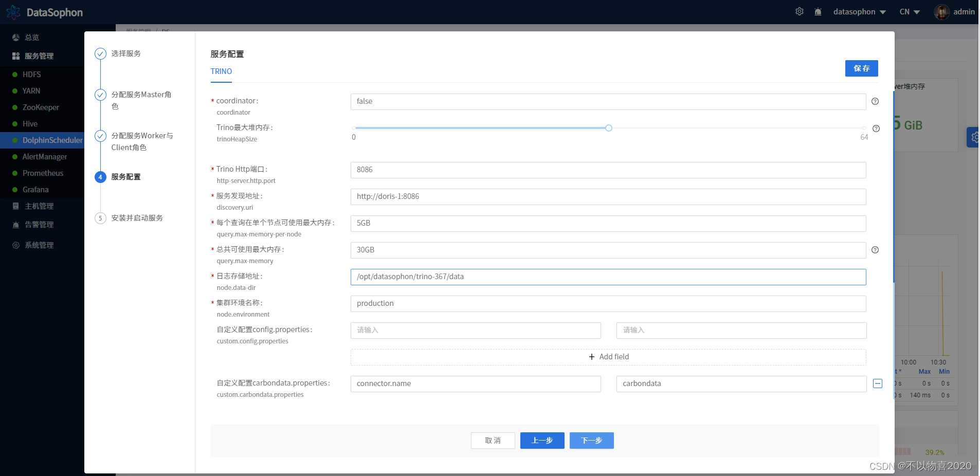Image resolution: width=980 pixels, height=476 pixels.
Task: Click step 4 circle for 服务配置
Action: click(100, 177)
